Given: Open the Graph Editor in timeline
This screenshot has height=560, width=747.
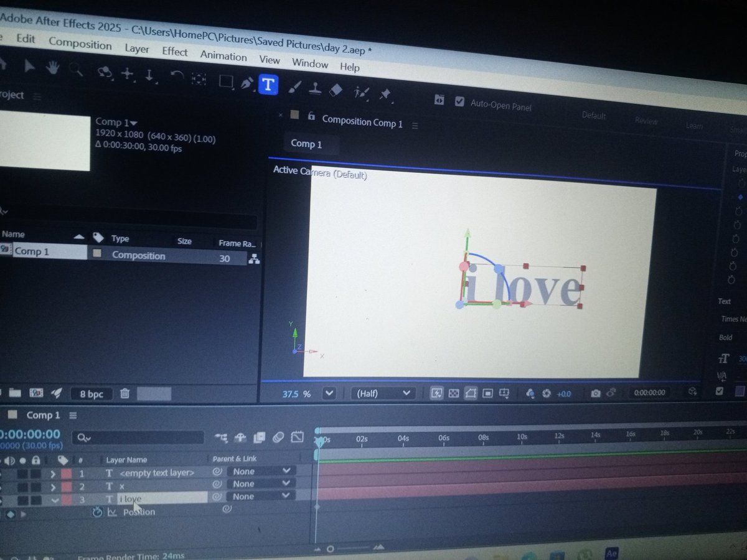Looking at the screenshot, I should (298, 437).
